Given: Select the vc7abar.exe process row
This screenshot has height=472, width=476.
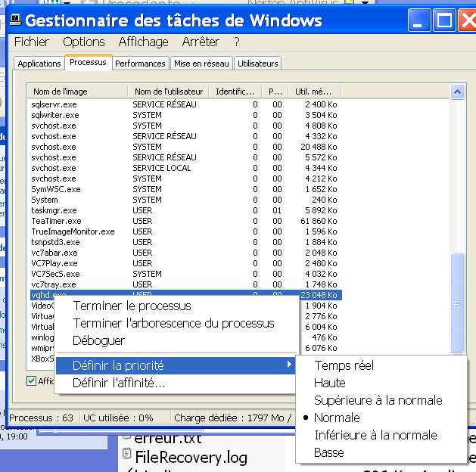Looking at the screenshot, I should point(186,253).
